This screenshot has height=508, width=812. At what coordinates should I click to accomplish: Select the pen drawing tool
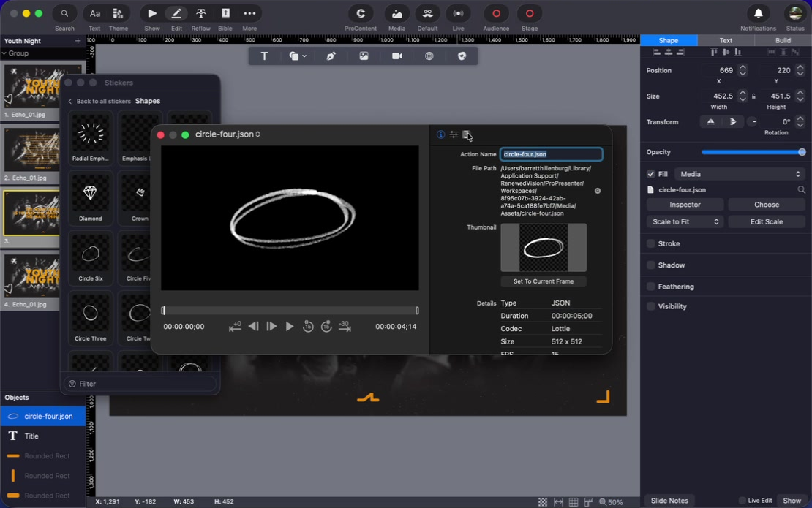331,56
